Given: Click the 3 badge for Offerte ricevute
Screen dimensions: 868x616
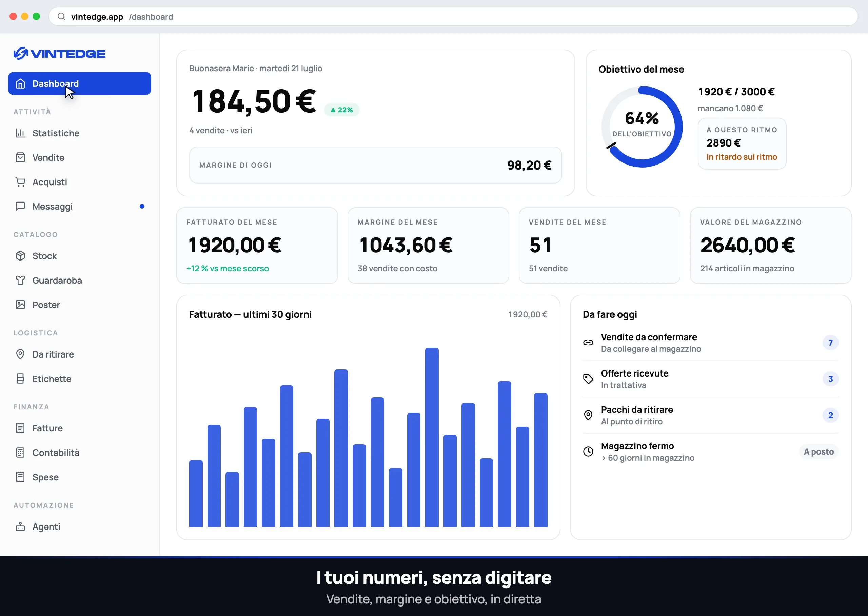Looking at the screenshot, I should [830, 379].
